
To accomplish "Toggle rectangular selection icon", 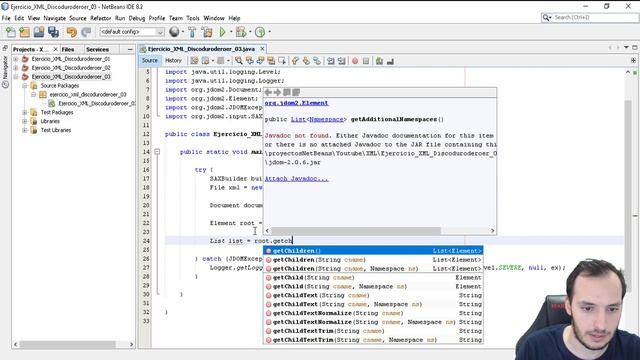I will tap(282, 61).
